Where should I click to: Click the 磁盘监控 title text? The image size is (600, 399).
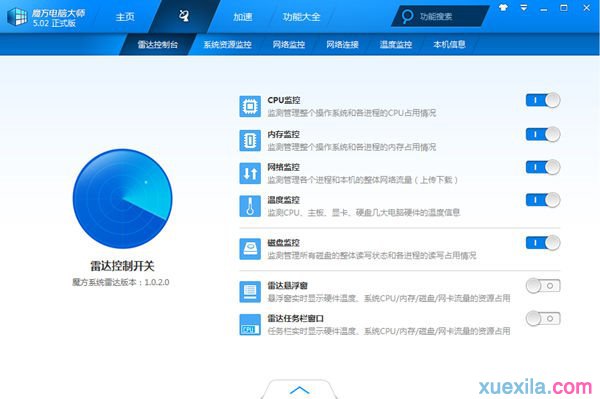coord(284,243)
